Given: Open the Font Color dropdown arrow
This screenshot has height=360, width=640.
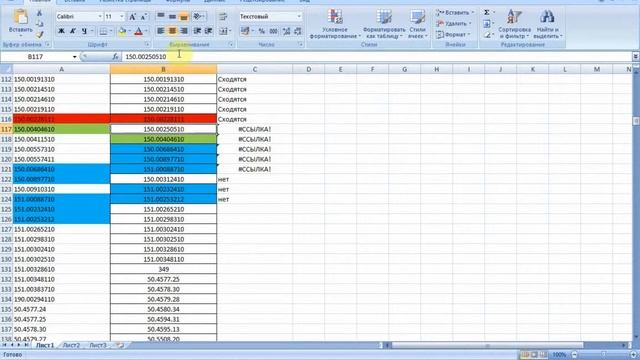Looking at the screenshot, I should coord(146,31).
